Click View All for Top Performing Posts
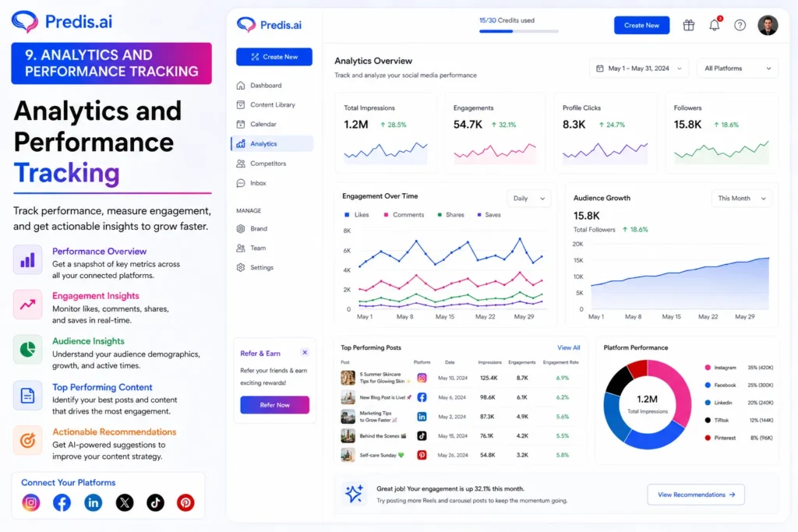Image resolution: width=798 pixels, height=532 pixels. pos(568,348)
